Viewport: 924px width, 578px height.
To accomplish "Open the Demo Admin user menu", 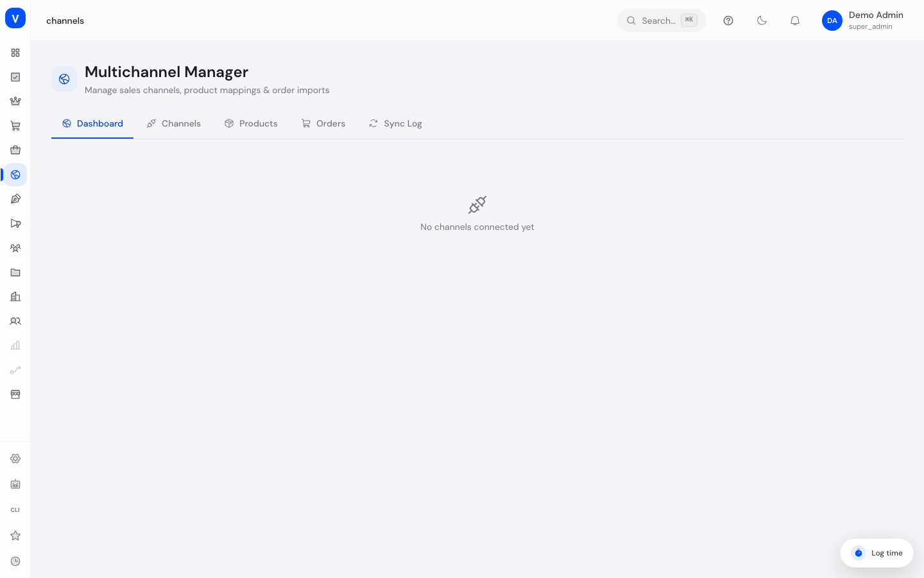I will 862,21.
